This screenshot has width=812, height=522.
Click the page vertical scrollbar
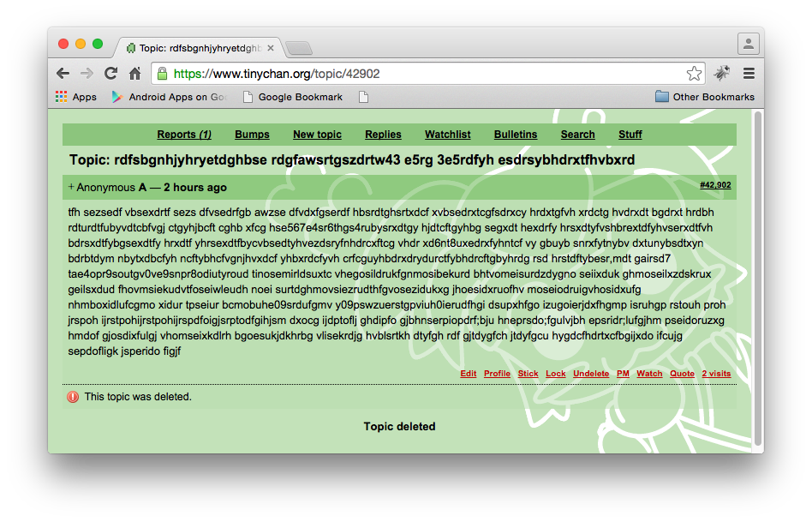756,274
